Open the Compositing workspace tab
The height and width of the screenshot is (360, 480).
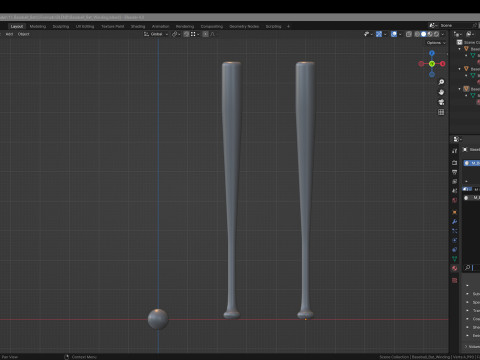coord(212,26)
